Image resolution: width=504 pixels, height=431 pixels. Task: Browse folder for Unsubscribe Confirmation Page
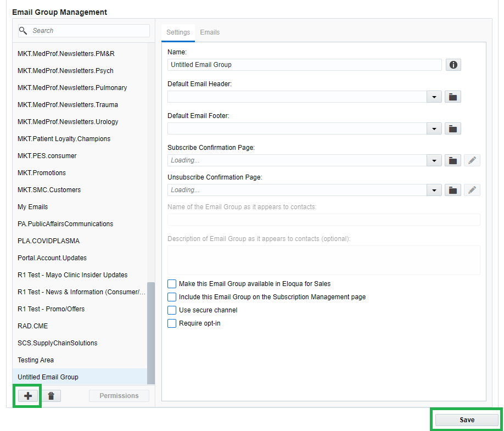453,190
